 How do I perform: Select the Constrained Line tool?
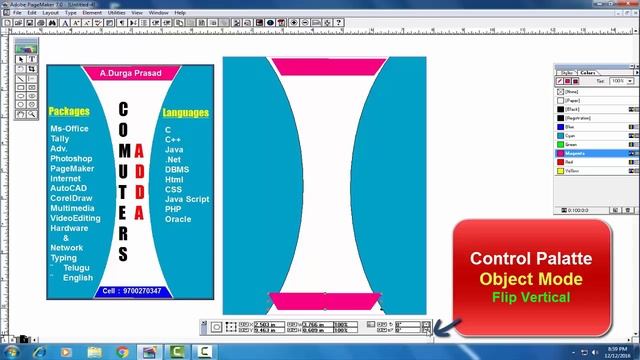(32, 78)
